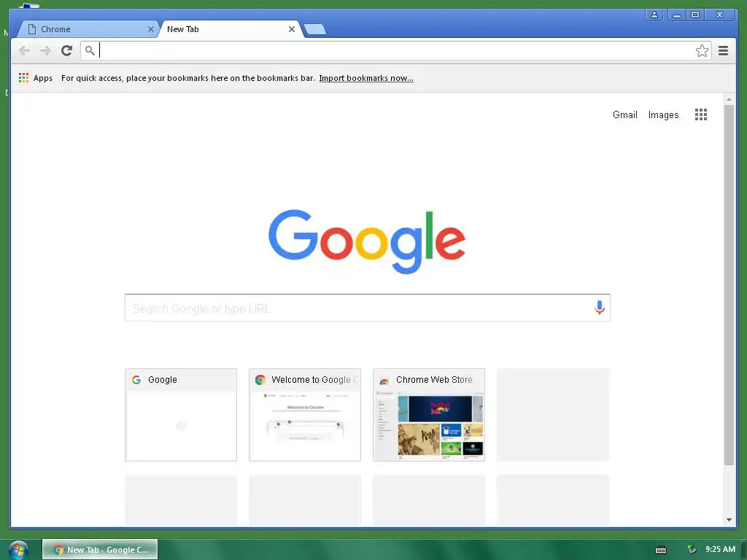This screenshot has width=747, height=560.
Task: Switch to the Chrome tab
Action: coord(88,29)
